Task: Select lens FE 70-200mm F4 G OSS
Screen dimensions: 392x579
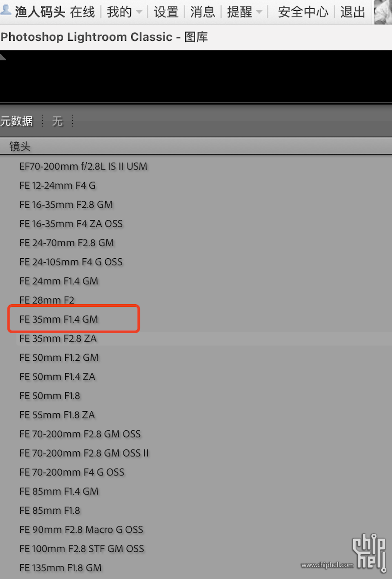Action: coord(72,472)
